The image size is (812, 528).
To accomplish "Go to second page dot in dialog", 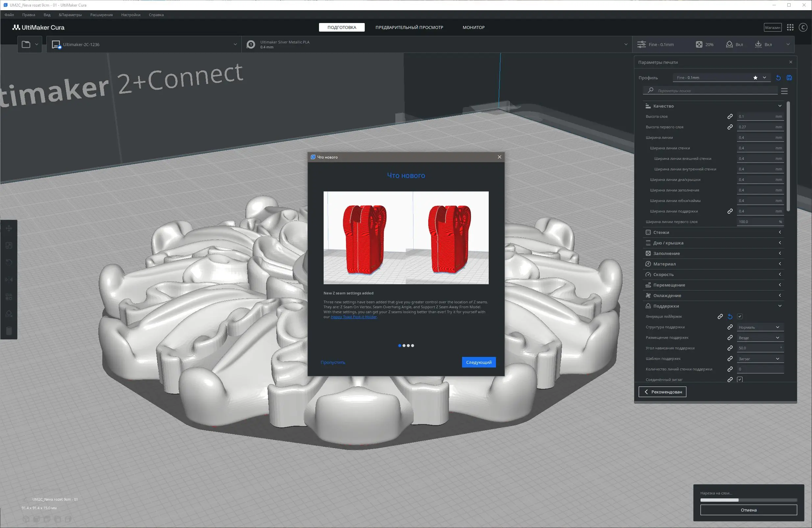I will pos(404,346).
